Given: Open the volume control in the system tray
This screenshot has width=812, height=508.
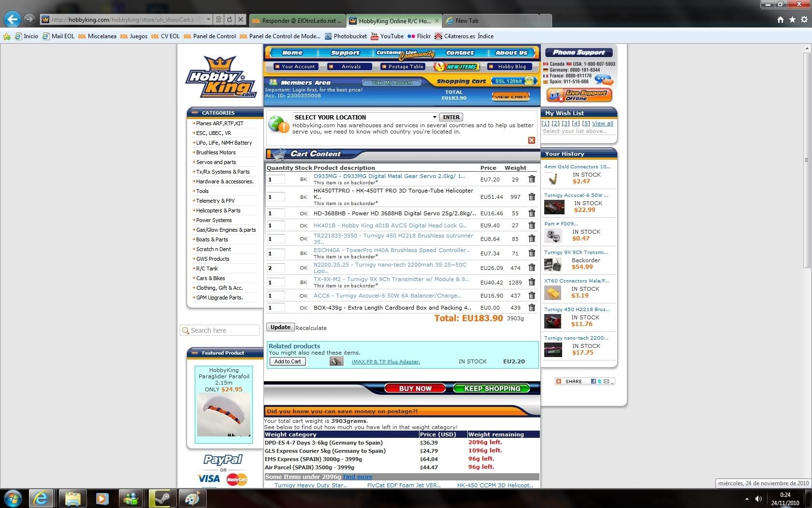Looking at the screenshot, I should point(758,499).
